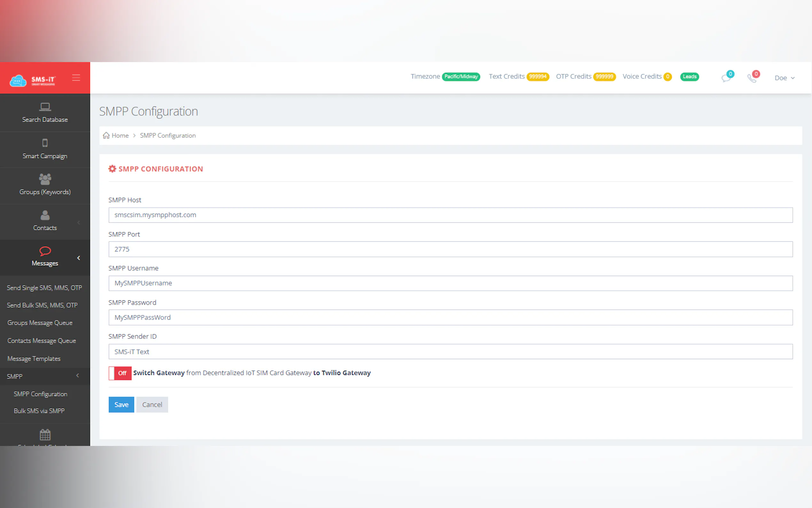The image size is (812, 508).
Task: Click the blue Save button
Action: tap(121, 405)
